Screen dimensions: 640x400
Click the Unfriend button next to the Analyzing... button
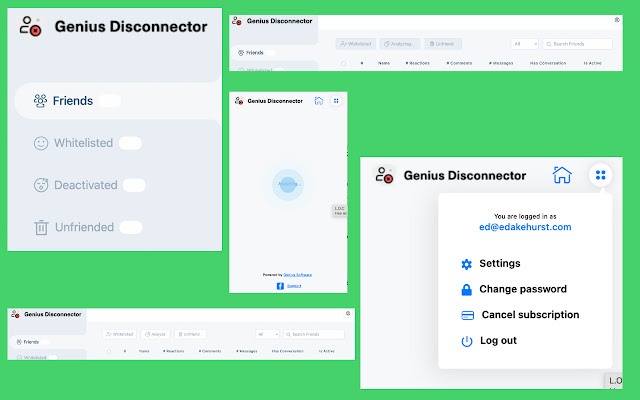(442, 44)
